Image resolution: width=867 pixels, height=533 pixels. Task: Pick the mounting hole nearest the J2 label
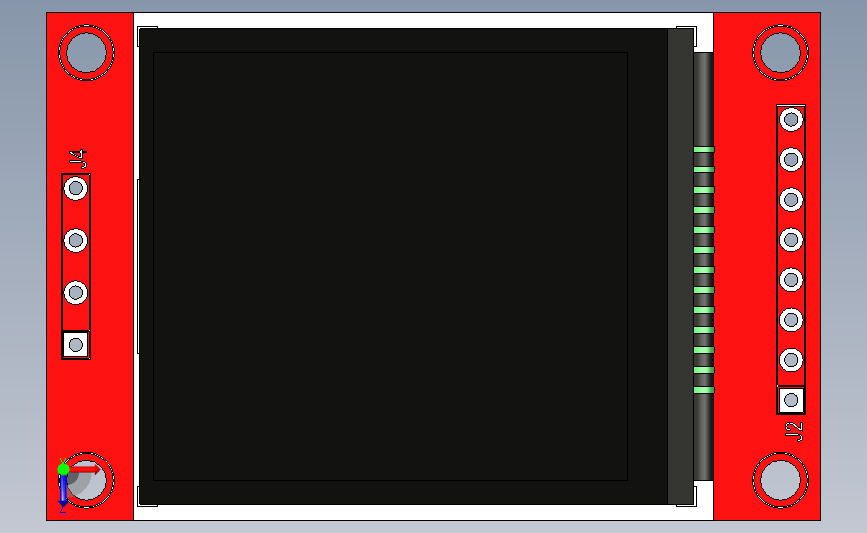(x=780, y=480)
